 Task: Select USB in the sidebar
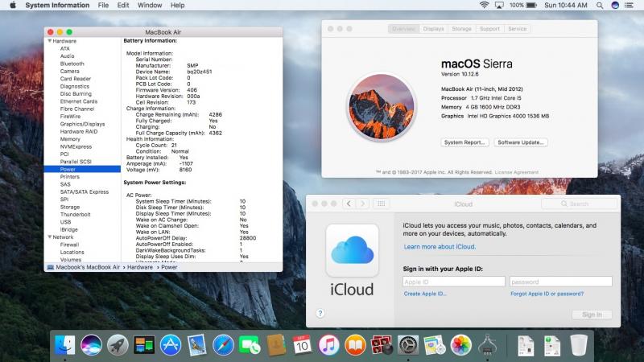pyautogui.click(x=65, y=222)
